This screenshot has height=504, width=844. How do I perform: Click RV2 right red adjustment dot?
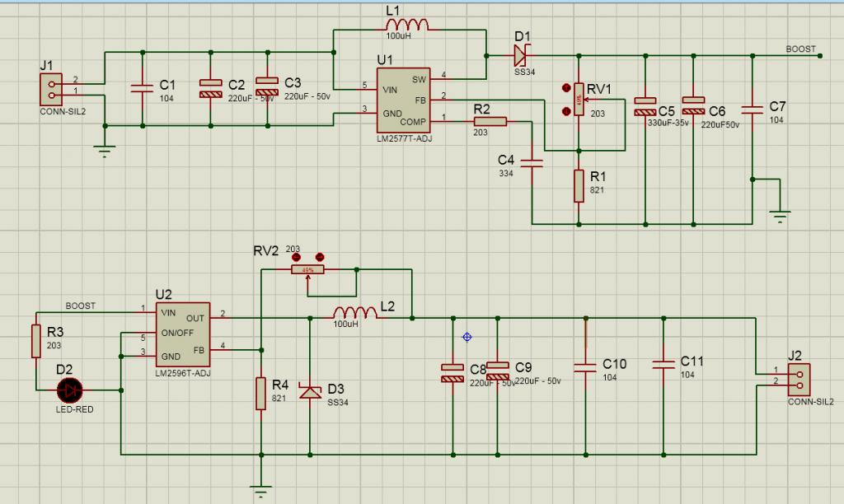[320, 257]
